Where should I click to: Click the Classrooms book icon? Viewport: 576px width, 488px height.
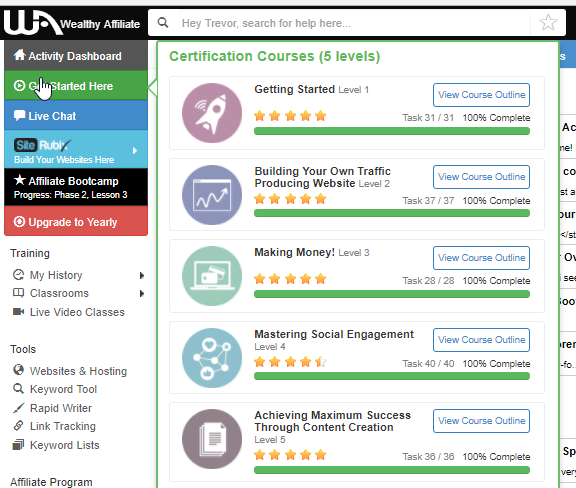coord(18,293)
